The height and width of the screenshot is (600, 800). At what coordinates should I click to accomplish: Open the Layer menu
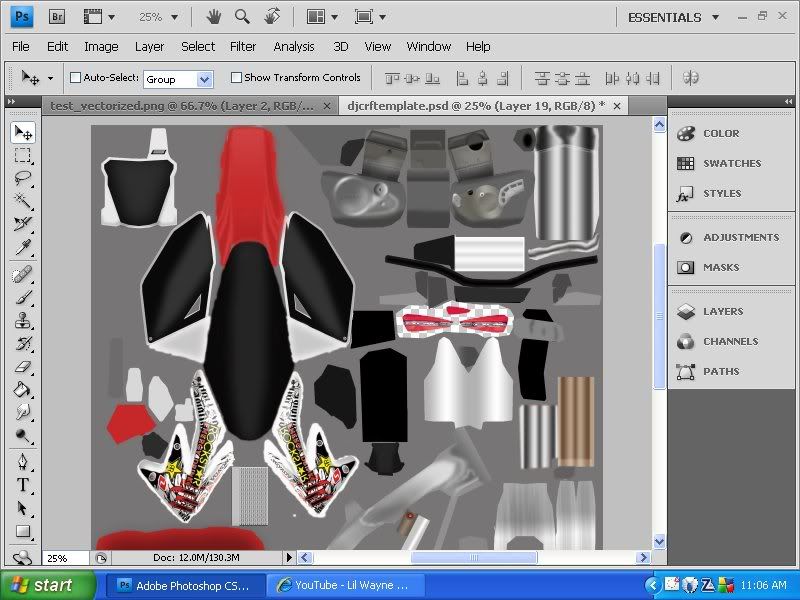[149, 46]
